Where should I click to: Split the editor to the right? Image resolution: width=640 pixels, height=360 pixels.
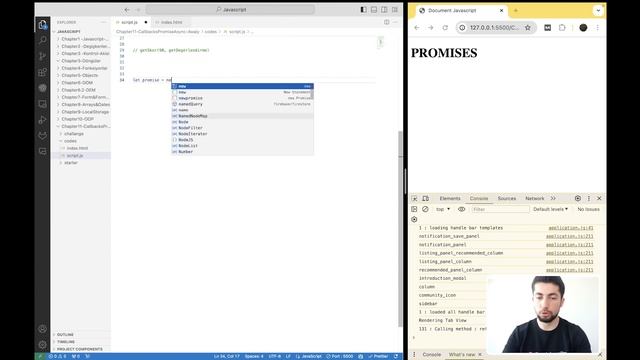coord(387,22)
